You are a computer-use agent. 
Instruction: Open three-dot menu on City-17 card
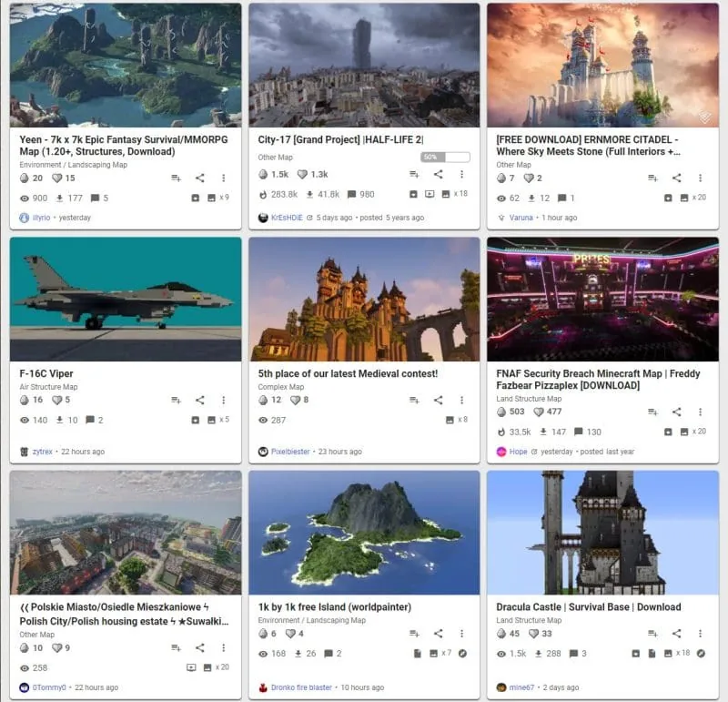point(461,174)
